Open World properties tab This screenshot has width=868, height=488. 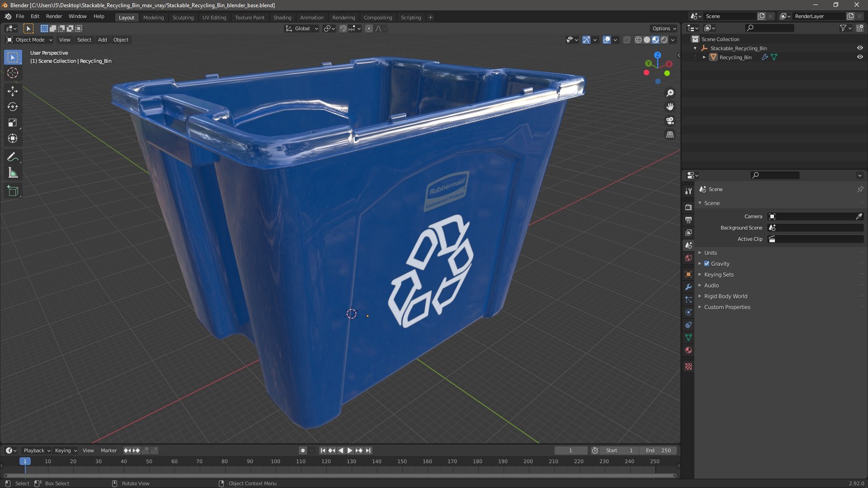688,258
